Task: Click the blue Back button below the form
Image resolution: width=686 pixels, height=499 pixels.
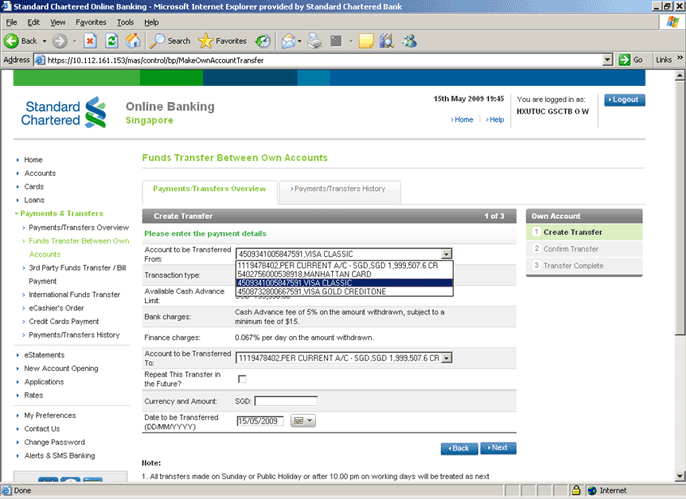Action: pyautogui.click(x=459, y=448)
